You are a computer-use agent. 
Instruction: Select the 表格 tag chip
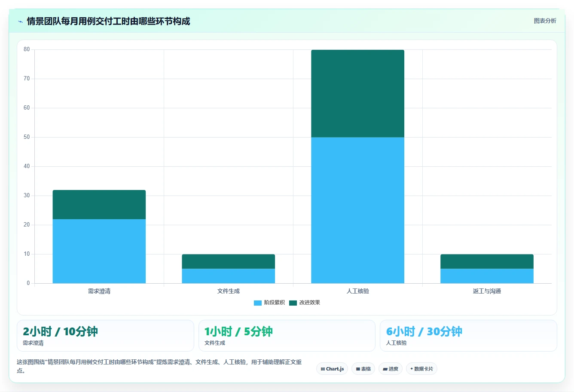[x=363, y=369]
